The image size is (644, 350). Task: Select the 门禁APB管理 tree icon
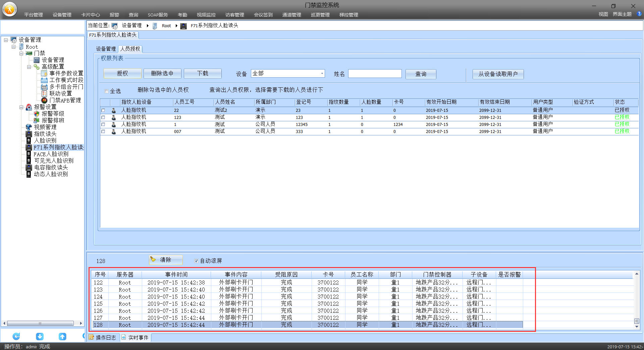pyautogui.click(x=44, y=100)
